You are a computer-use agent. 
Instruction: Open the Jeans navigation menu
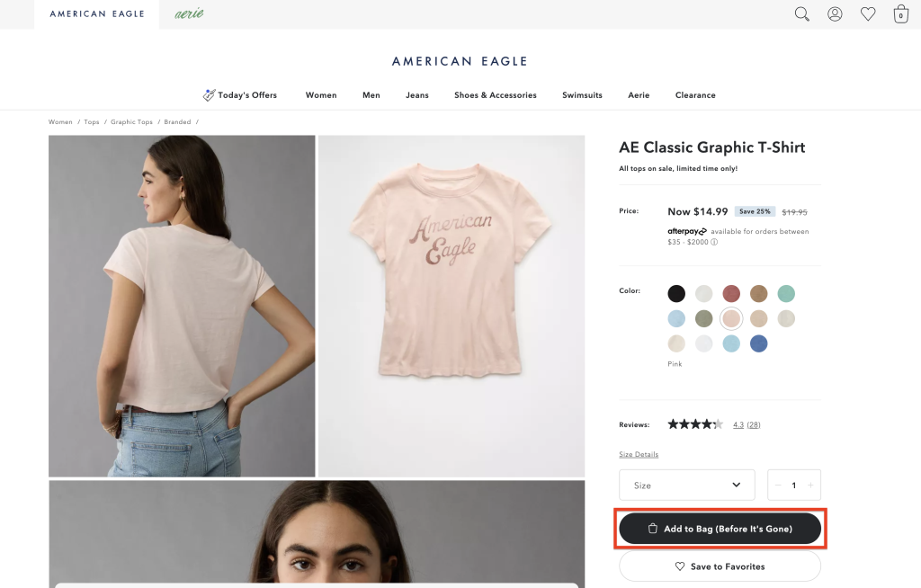(416, 94)
